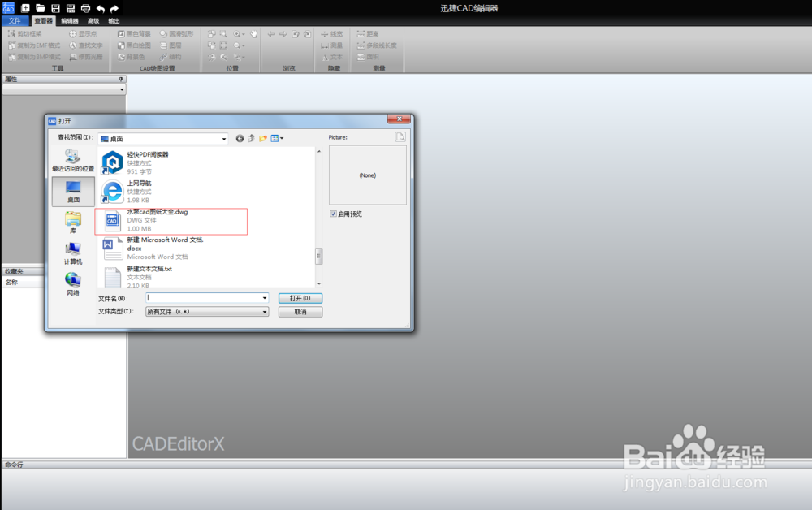Click the 显示点 tool
This screenshot has height=510, width=812.
(x=83, y=33)
